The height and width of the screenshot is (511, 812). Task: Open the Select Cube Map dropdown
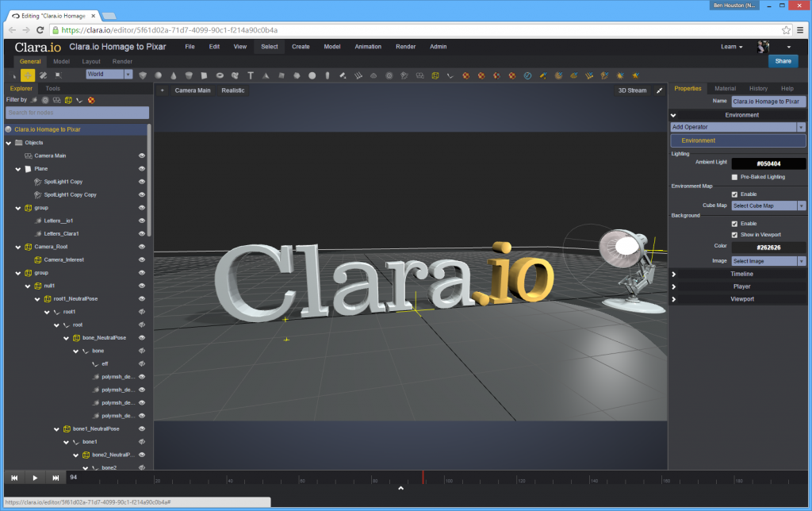click(768, 206)
